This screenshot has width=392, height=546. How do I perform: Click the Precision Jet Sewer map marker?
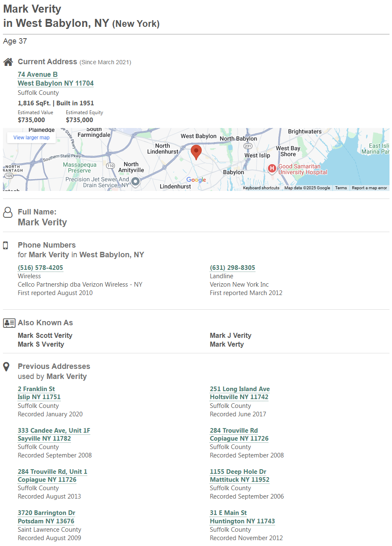[135, 182]
